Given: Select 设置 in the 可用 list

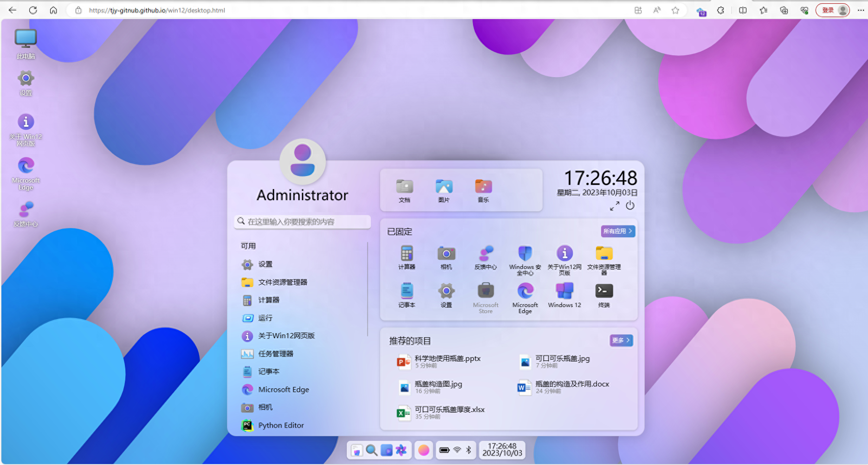Looking at the screenshot, I should tap(302, 264).
